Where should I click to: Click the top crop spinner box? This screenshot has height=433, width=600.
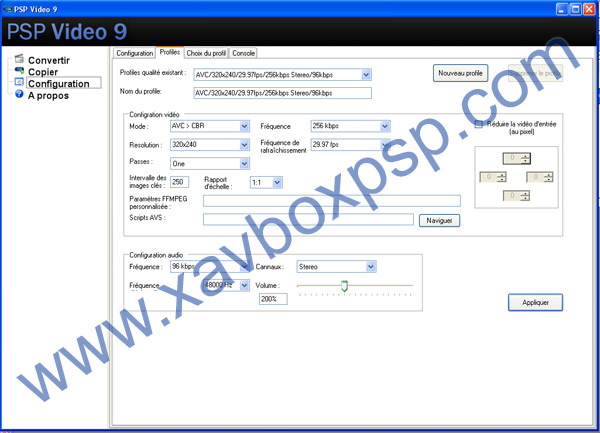pyautogui.click(x=517, y=158)
